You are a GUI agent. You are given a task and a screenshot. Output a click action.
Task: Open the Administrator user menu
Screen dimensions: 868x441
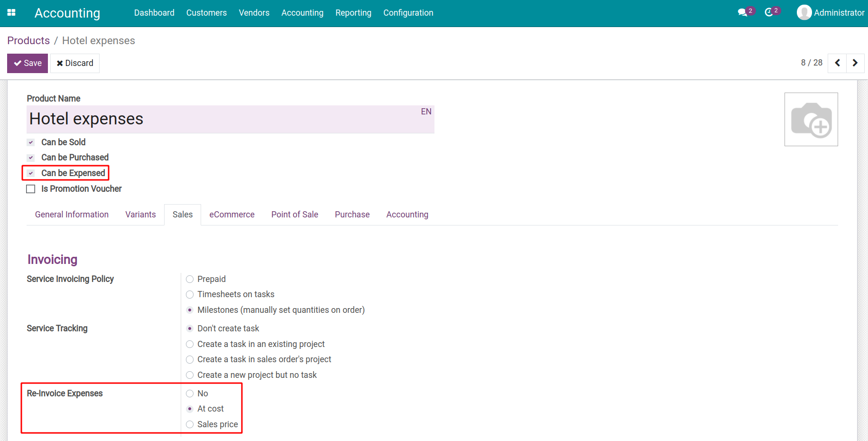click(x=831, y=13)
